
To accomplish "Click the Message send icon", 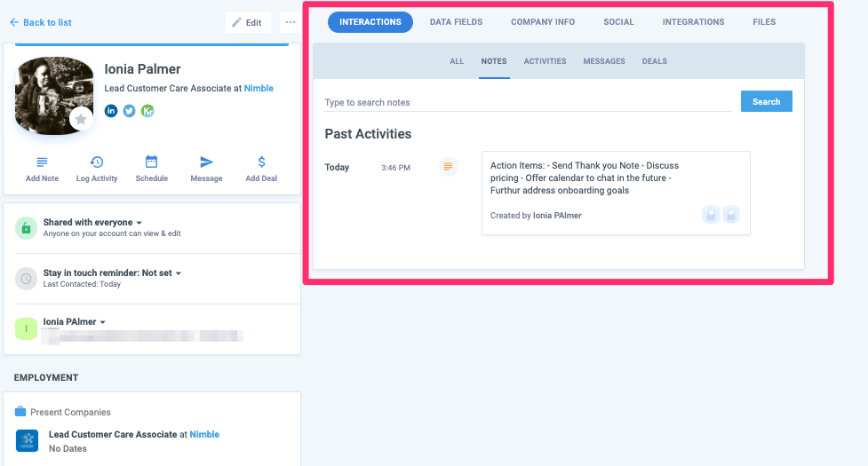I will [206, 162].
